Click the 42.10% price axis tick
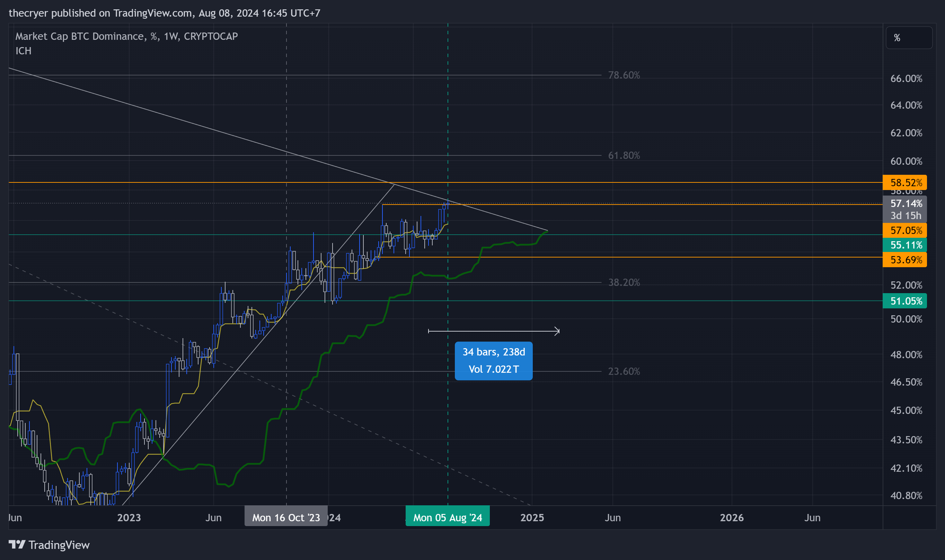This screenshot has height=560, width=945. 906,468
